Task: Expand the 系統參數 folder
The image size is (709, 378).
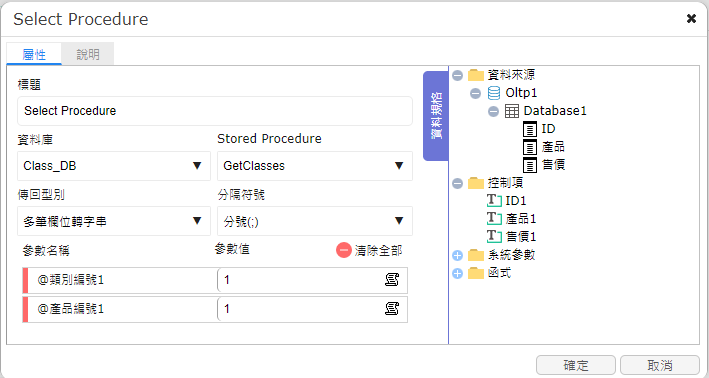Action: tap(458, 255)
